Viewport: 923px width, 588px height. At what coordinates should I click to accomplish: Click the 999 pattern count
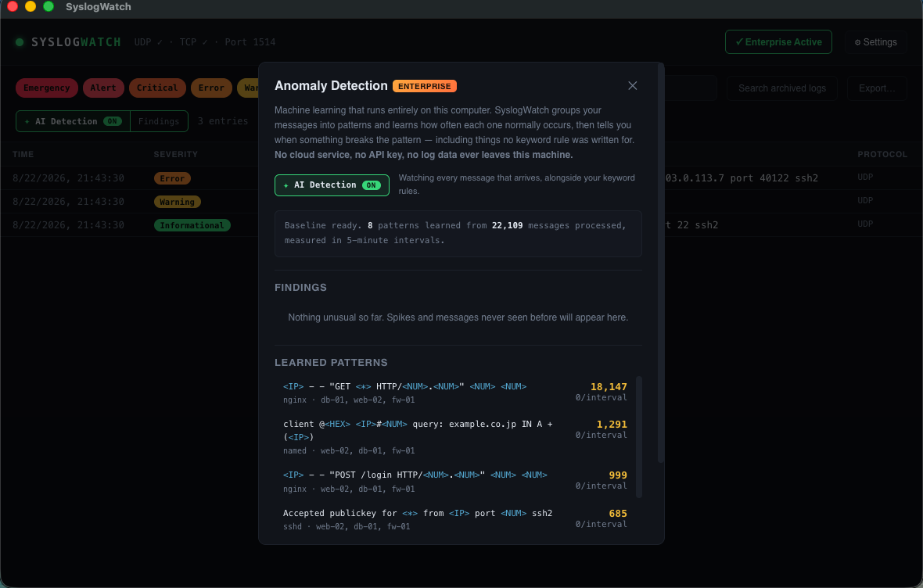pyautogui.click(x=618, y=475)
